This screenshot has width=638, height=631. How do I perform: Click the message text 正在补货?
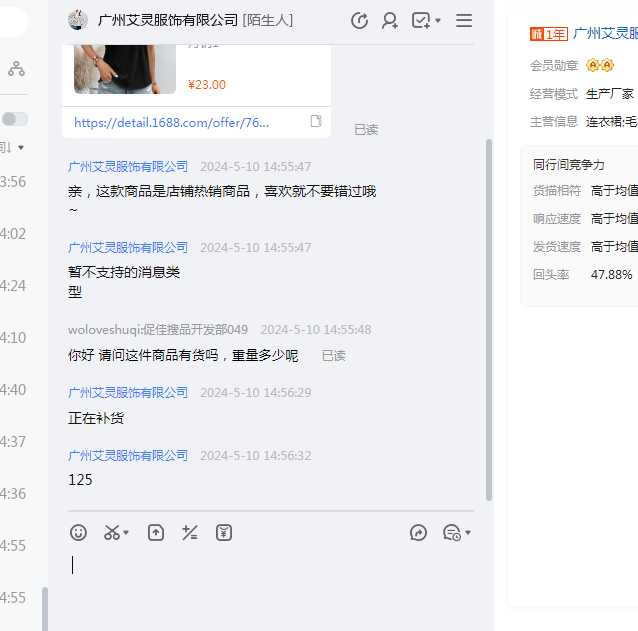coord(96,418)
